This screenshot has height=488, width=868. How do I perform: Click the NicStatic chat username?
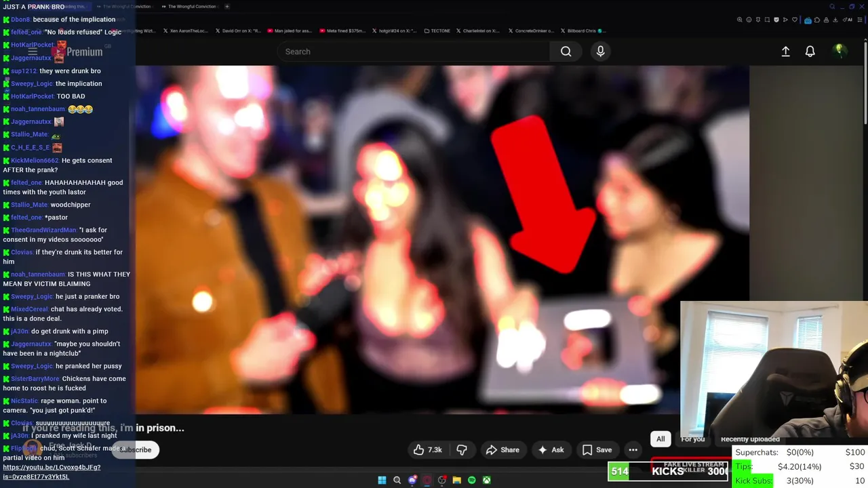tap(24, 401)
